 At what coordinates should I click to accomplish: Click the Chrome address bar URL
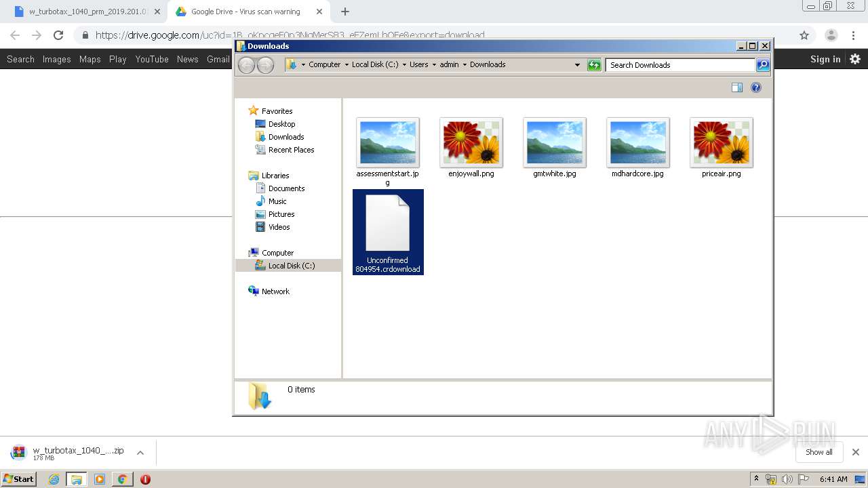coord(290,35)
